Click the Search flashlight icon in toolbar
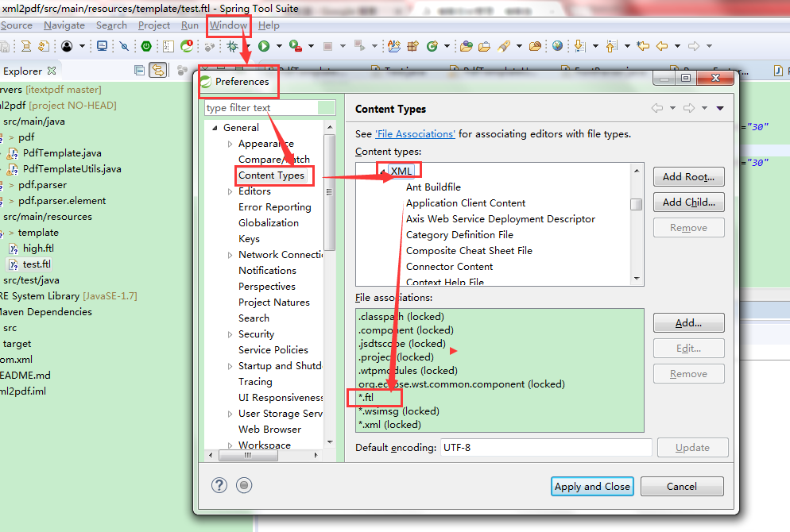 click(x=504, y=46)
